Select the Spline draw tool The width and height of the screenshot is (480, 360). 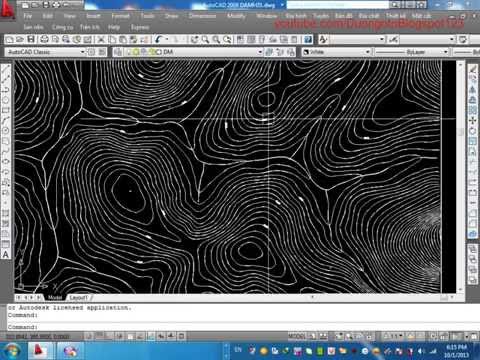(x=6, y=152)
